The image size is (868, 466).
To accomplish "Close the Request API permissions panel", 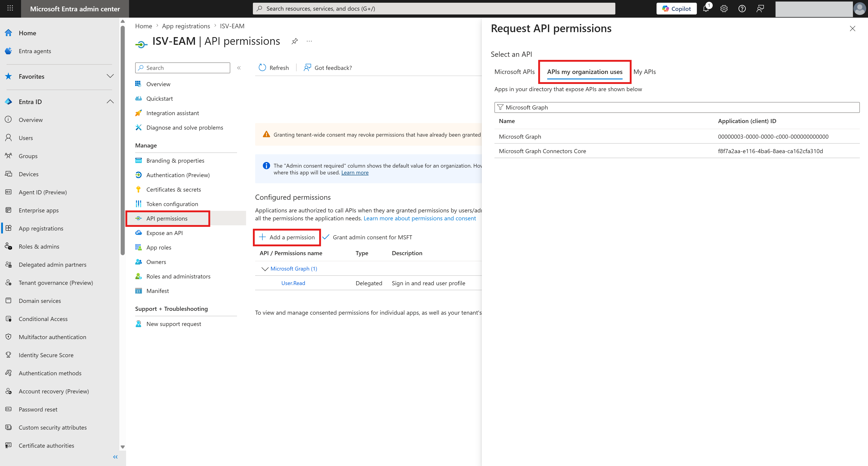I will (853, 29).
